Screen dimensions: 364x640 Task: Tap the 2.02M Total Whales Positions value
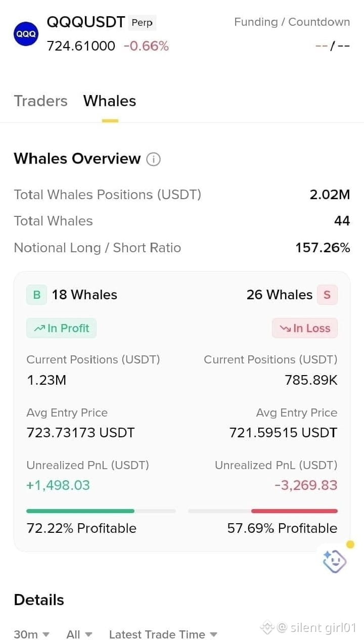pyautogui.click(x=330, y=195)
